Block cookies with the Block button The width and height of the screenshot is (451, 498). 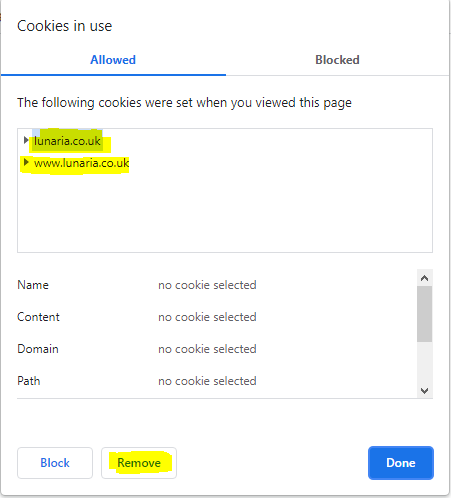pyautogui.click(x=55, y=463)
